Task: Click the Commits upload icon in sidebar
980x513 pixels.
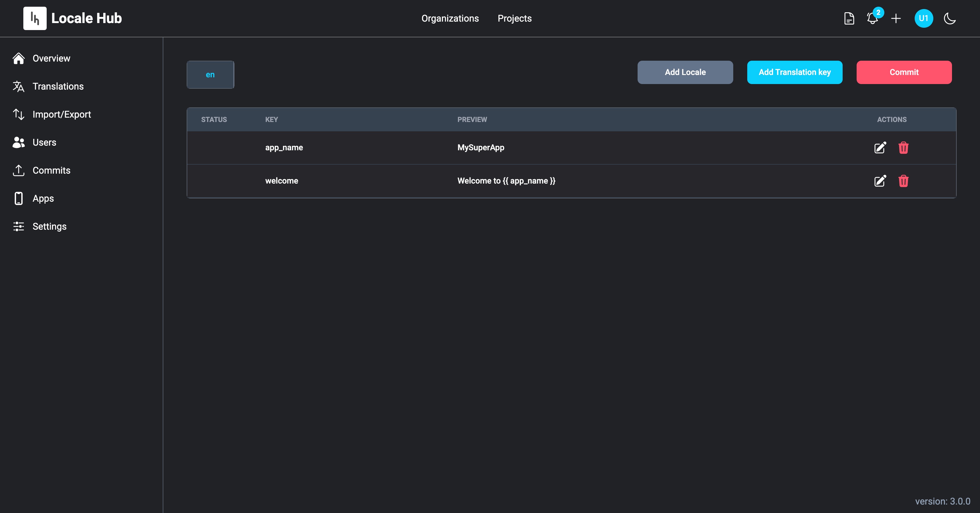Action: pyautogui.click(x=18, y=170)
